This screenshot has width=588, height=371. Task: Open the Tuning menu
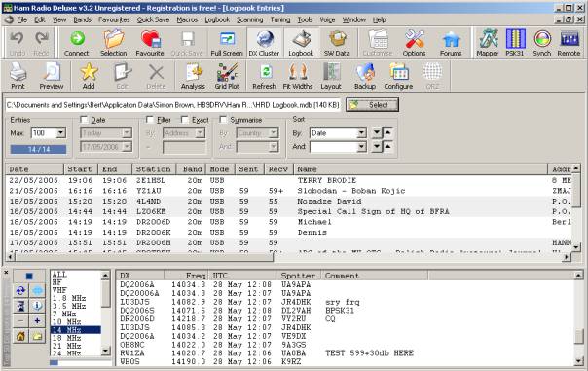[280, 19]
